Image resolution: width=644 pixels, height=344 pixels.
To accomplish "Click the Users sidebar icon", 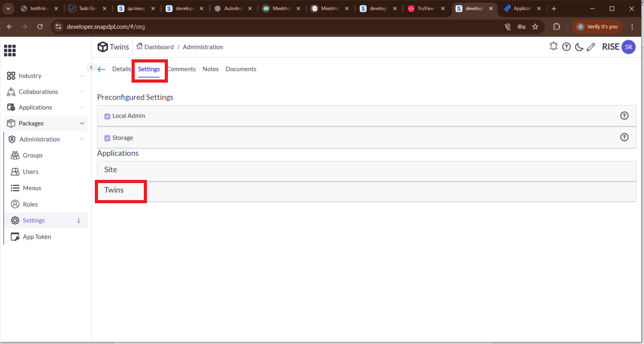I will tap(15, 172).
